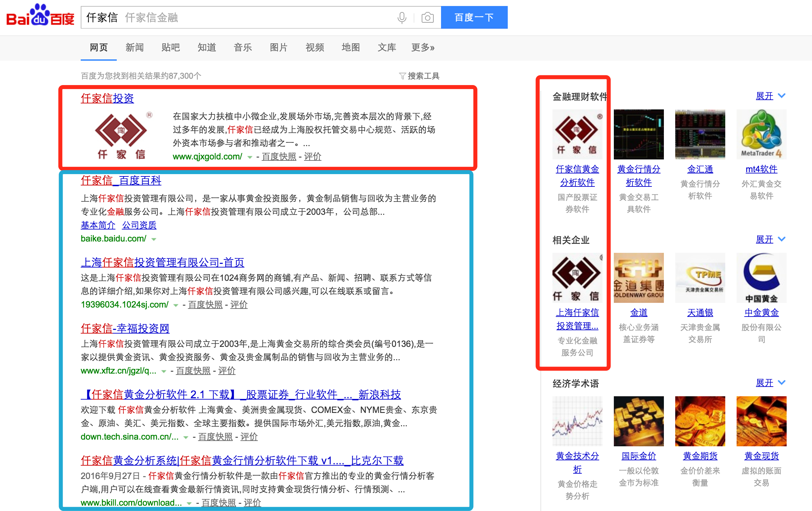Click 上海仟家信 company logo thumbnail
This screenshot has width=812, height=511.
tap(577, 278)
